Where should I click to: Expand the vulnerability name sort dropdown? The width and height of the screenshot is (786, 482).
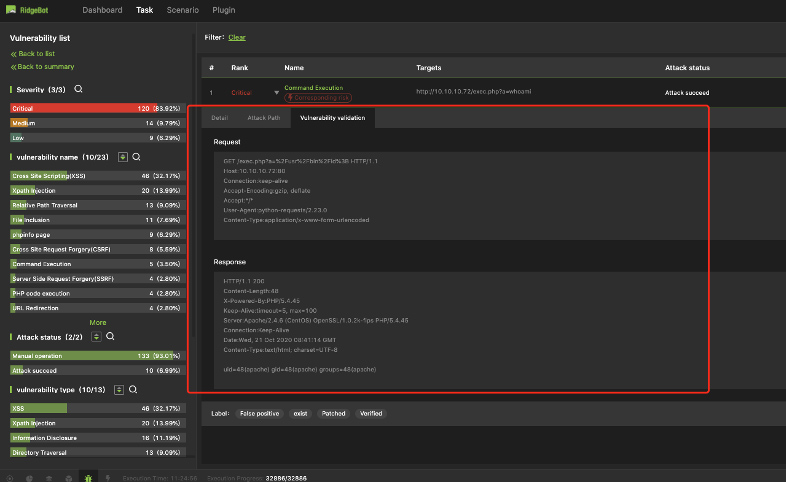click(123, 157)
